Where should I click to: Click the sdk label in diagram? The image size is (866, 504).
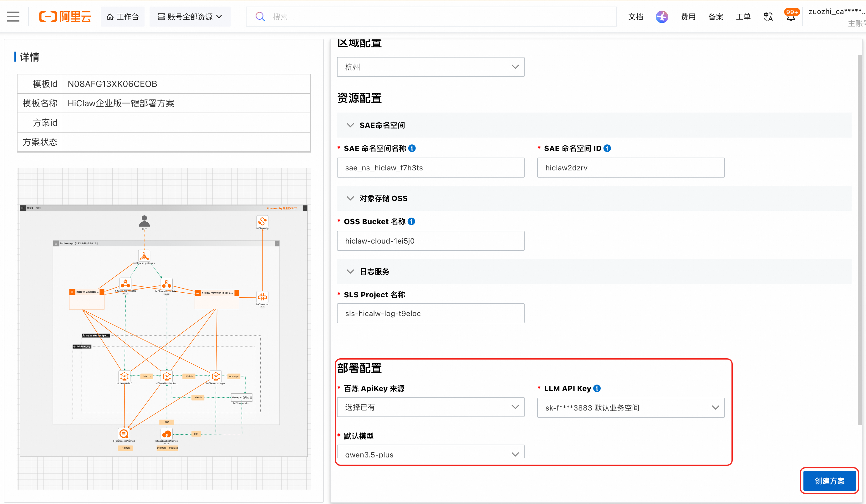[196, 434]
